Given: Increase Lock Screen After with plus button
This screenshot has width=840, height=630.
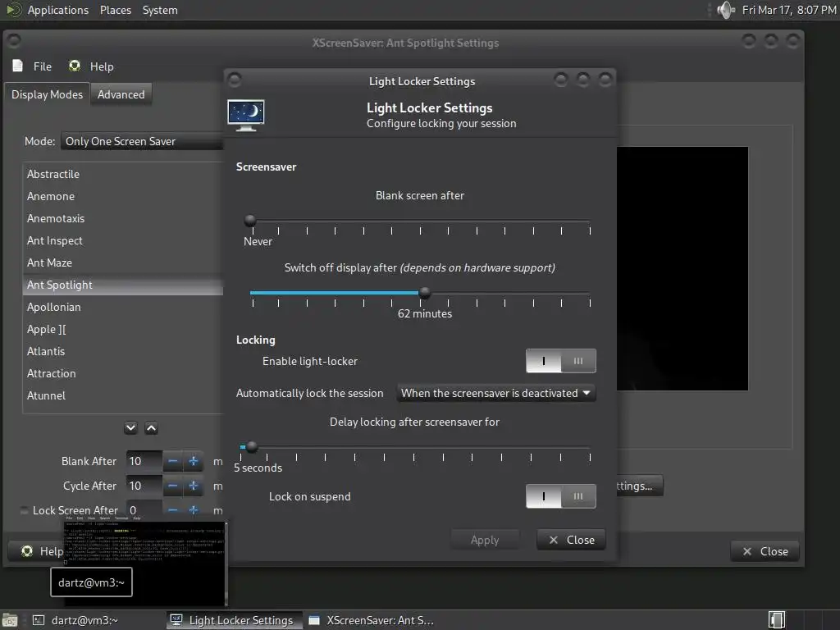Looking at the screenshot, I should click(194, 510).
